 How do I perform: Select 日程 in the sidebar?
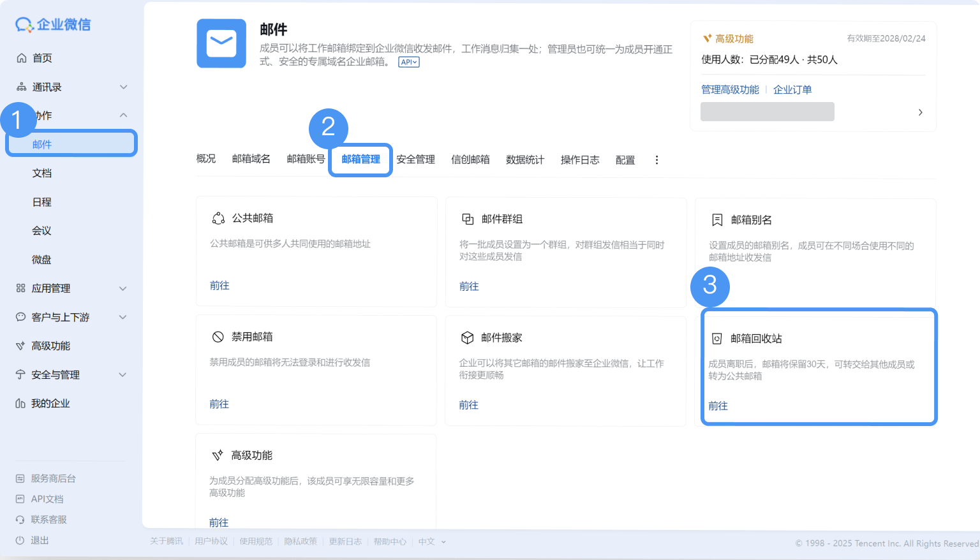pyautogui.click(x=42, y=202)
